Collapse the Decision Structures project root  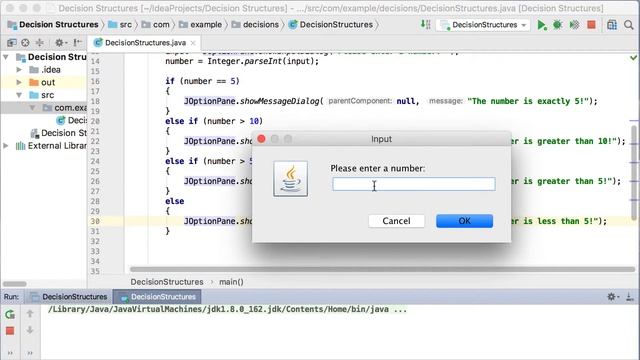click(x=6, y=57)
